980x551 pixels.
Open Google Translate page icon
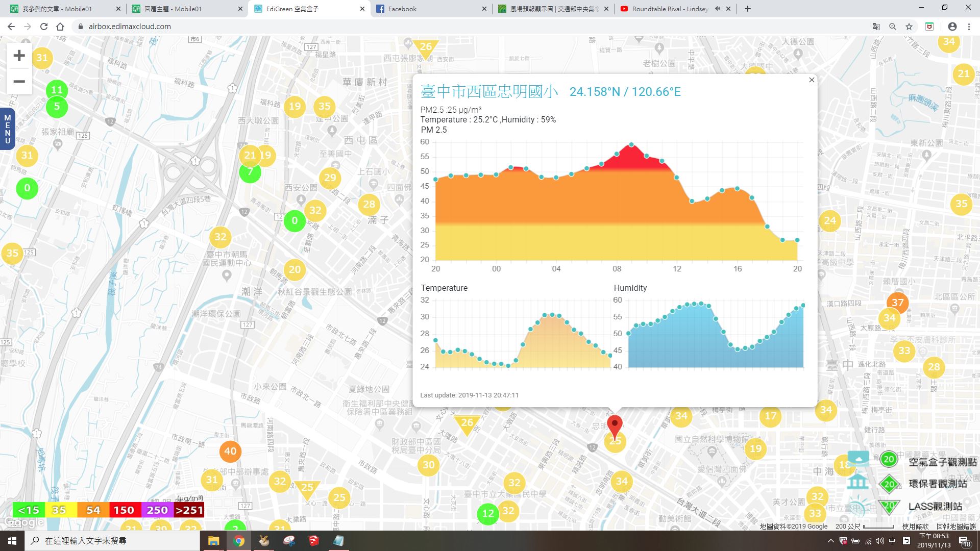[876, 27]
